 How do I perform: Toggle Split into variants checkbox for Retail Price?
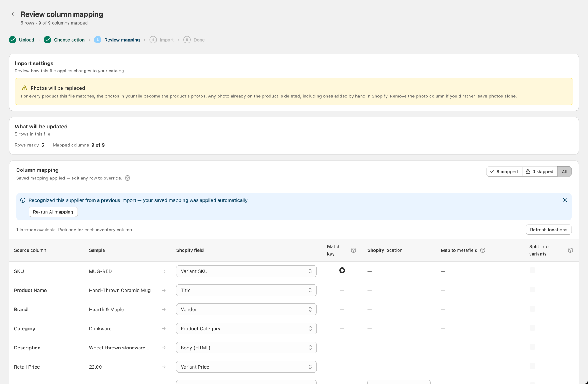coord(533,366)
